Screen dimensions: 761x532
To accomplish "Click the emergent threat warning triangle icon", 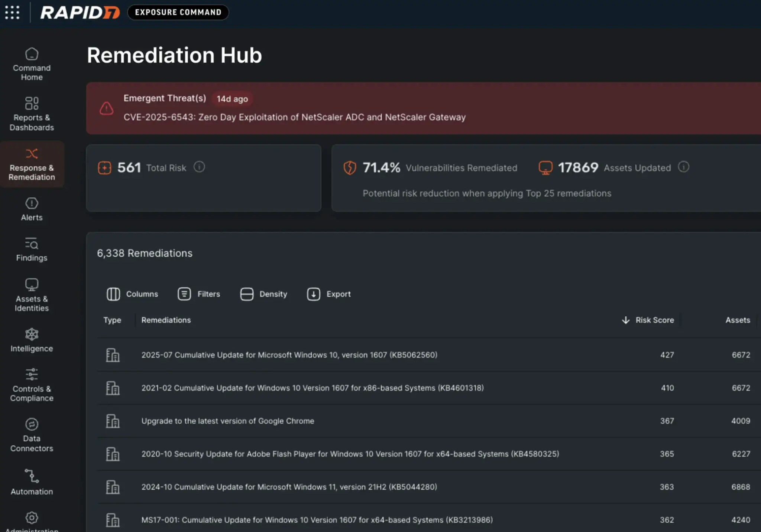I will click(107, 108).
